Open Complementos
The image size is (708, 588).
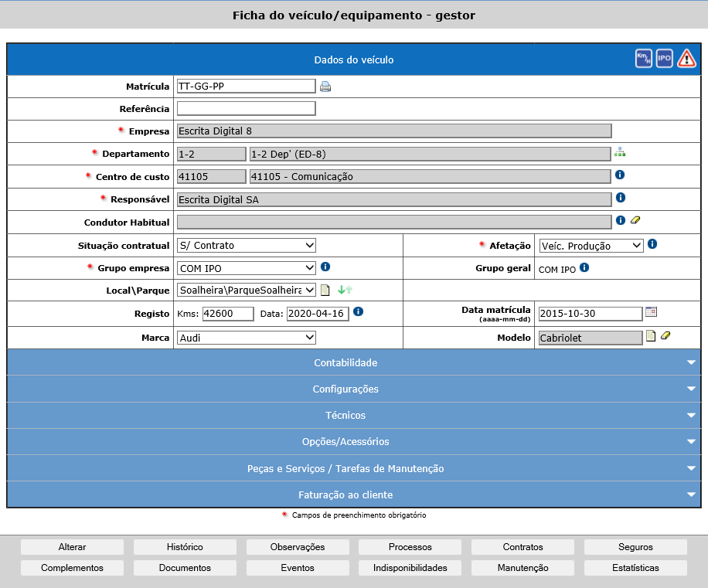[72, 568]
